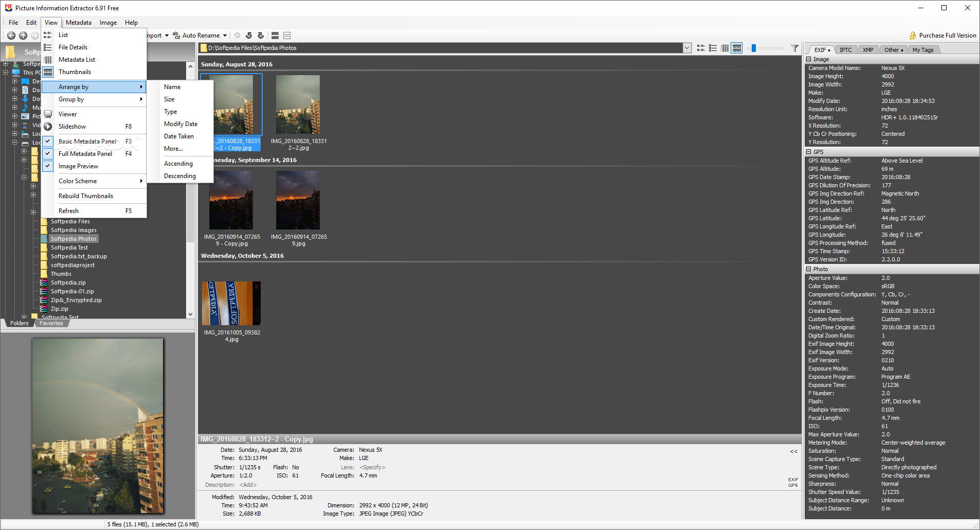980x530 pixels.
Task: Toggle Image Preview checkmark
Action: 48,166
